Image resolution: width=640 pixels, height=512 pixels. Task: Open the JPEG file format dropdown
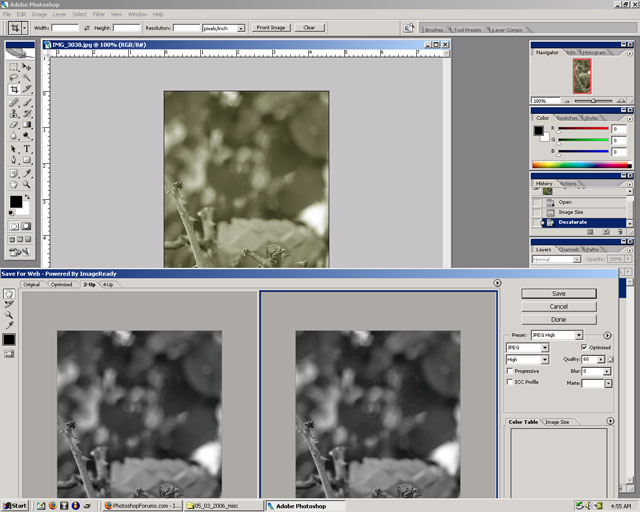coord(528,347)
